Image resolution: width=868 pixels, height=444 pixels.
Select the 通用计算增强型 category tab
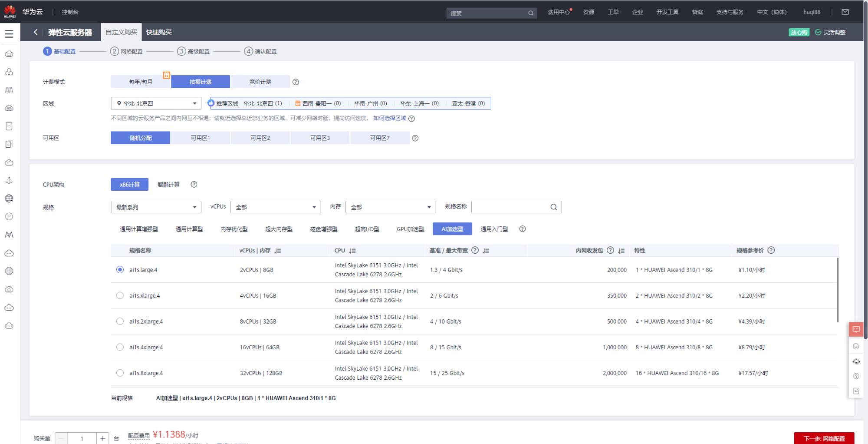[139, 229]
